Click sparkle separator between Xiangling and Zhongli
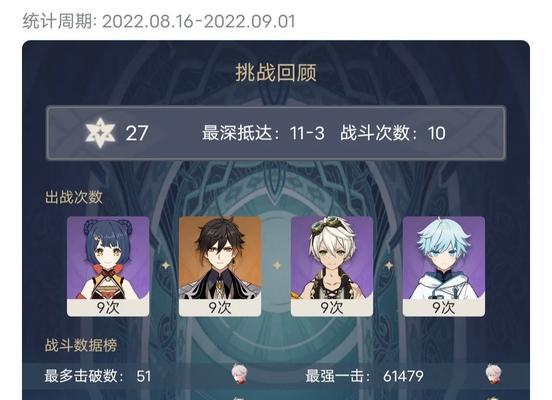The width and height of the screenshot is (552, 400). coord(165,265)
